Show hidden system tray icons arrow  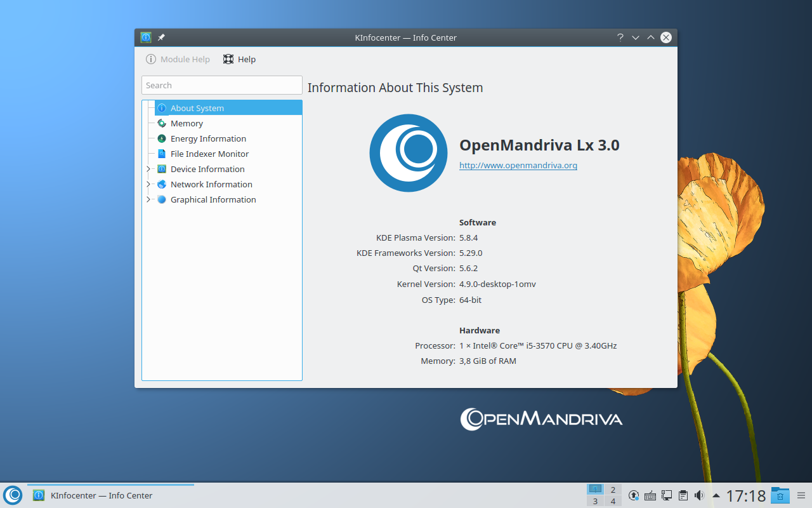click(716, 495)
